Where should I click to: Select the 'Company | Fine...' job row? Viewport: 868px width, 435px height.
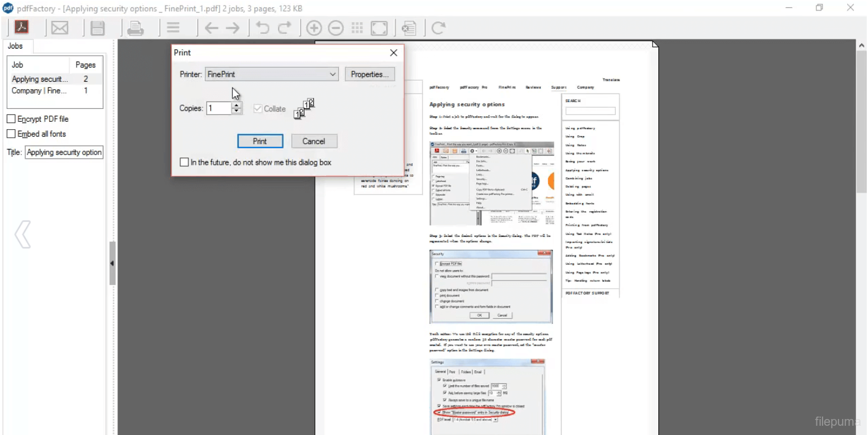pos(55,90)
